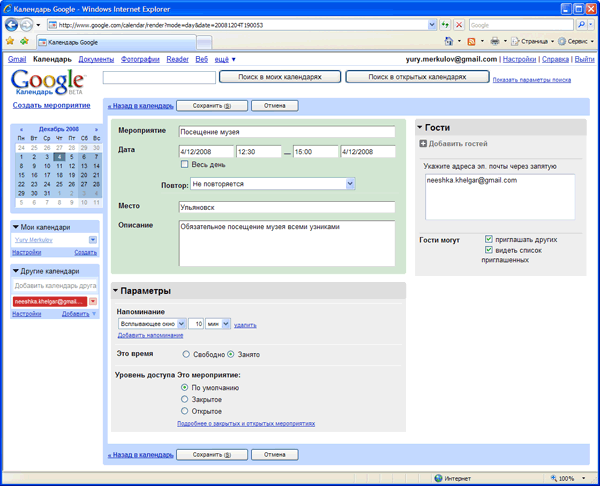This screenshot has height=486, width=600.
Task: Open neeshka.khelgar calendar options dropdown
Action: tap(93, 302)
